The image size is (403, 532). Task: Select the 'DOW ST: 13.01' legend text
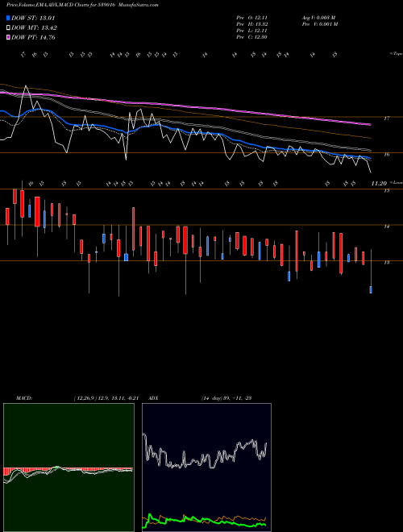coord(33,18)
